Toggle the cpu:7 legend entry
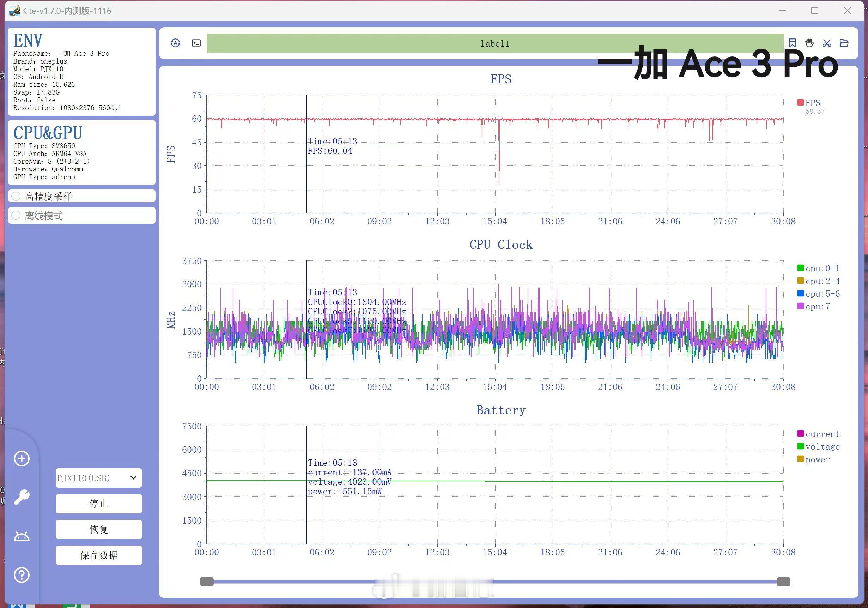Viewport: 868px width, 608px height. pos(814,306)
